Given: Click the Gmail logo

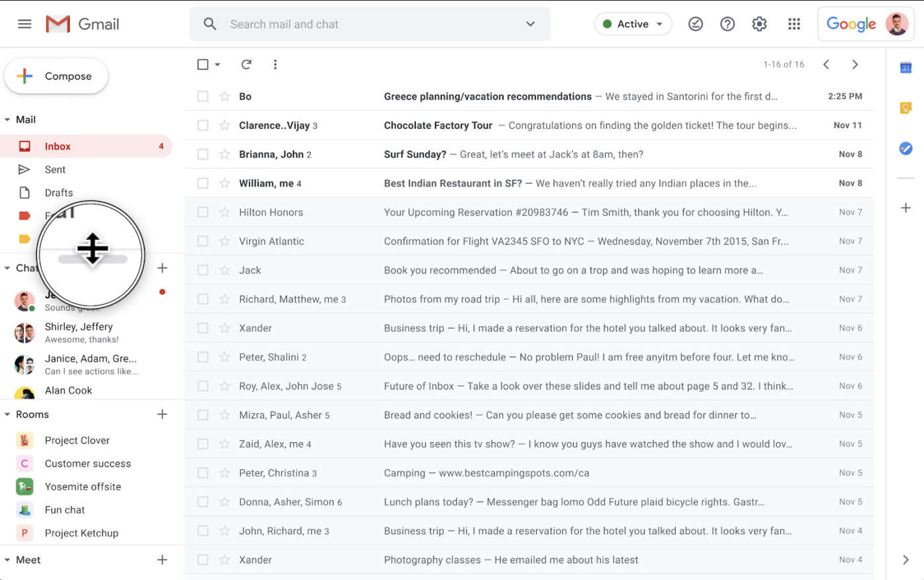Looking at the screenshot, I should (82, 24).
